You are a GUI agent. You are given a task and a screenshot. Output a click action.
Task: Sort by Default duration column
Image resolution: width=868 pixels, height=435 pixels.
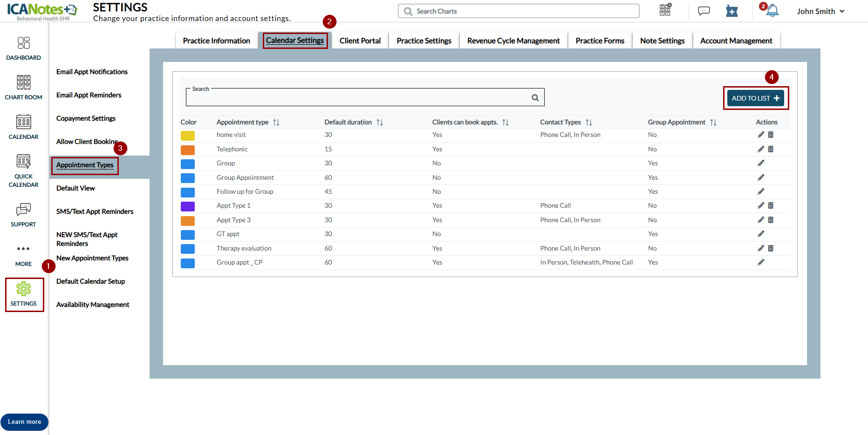380,122
